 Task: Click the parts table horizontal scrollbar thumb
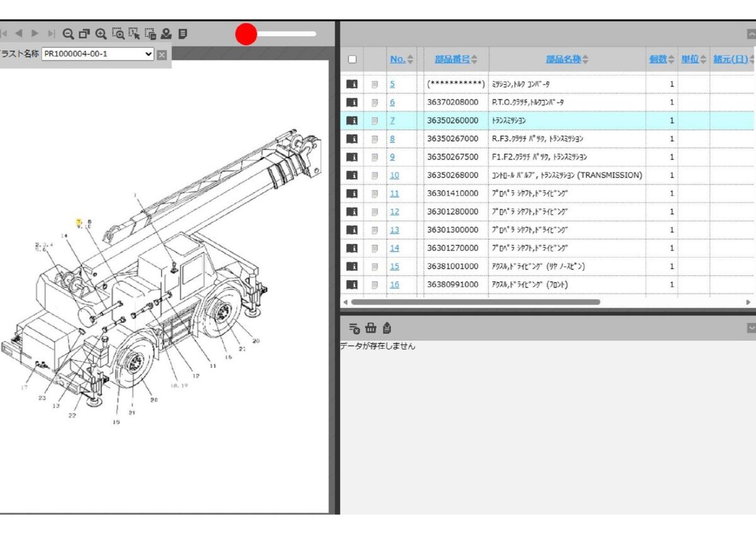click(476, 302)
